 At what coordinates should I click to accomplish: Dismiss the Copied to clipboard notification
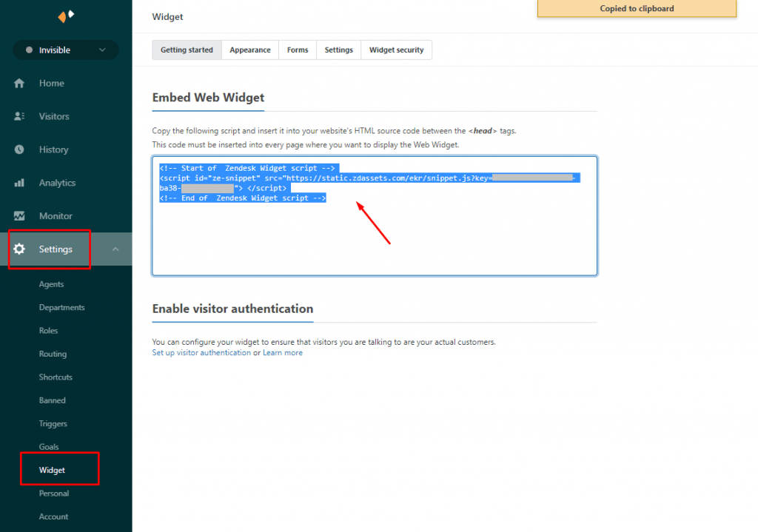(x=636, y=8)
